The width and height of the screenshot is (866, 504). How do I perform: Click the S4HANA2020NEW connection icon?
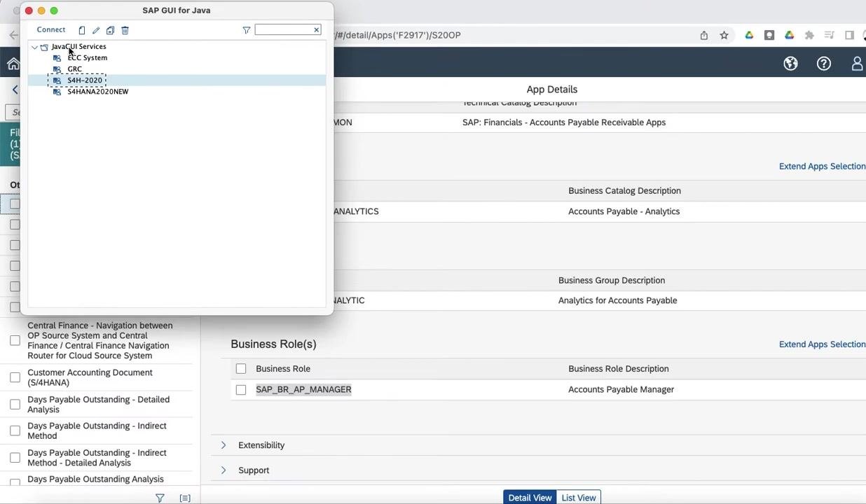(x=57, y=92)
